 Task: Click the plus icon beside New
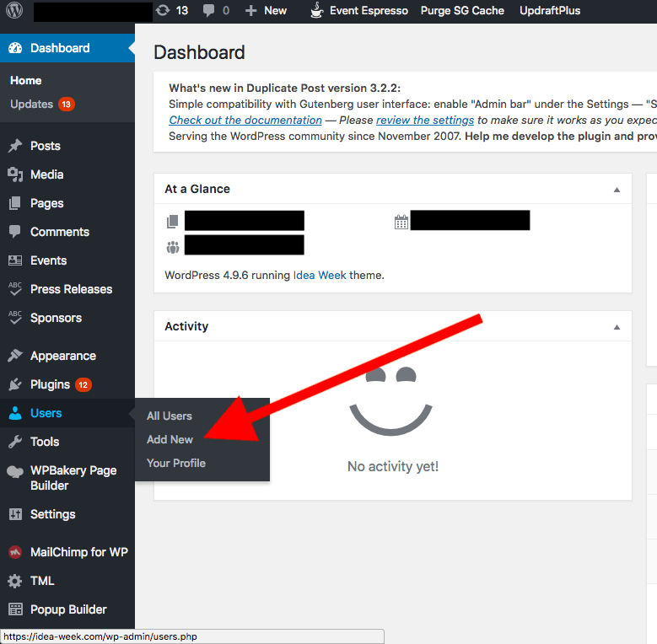tap(250, 11)
